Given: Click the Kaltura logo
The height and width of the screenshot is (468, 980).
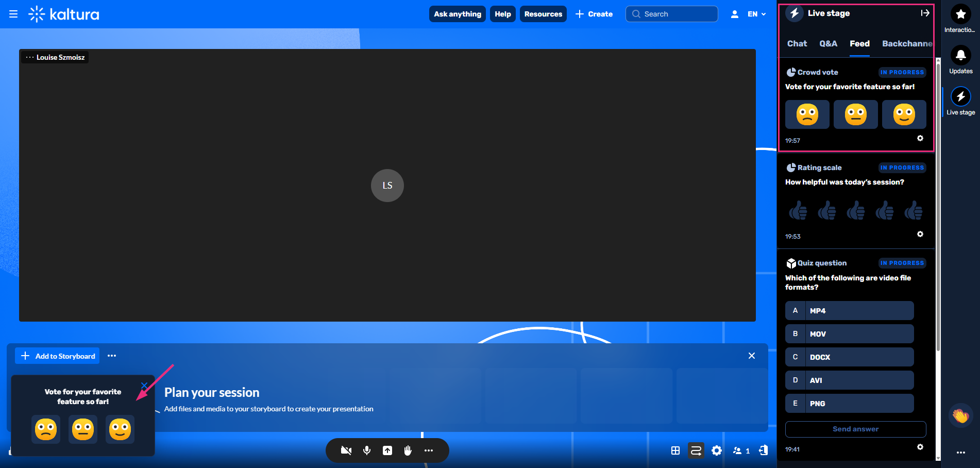Looking at the screenshot, I should point(64,14).
